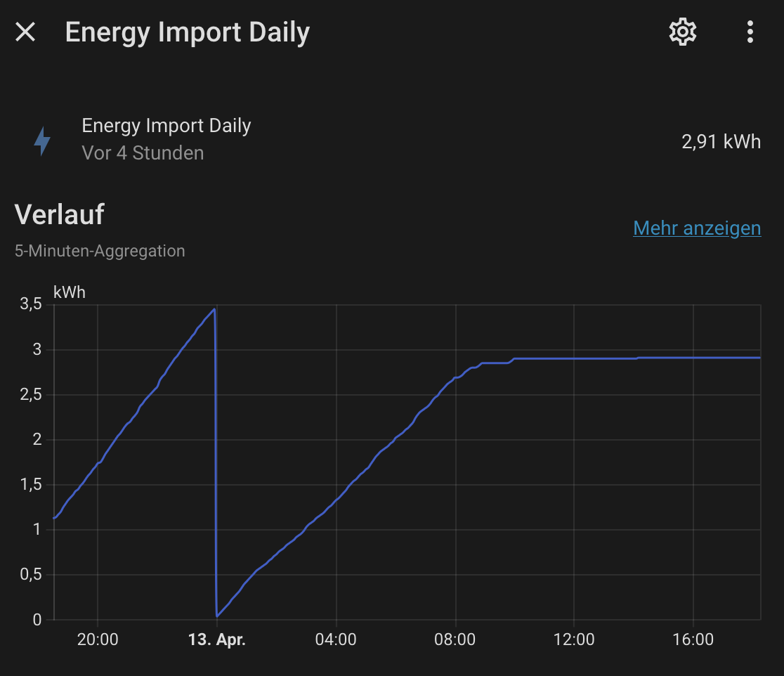This screenshot has height=676, width=784.
Task: Open the three-dot overflow menu
Action: [750, 32]
